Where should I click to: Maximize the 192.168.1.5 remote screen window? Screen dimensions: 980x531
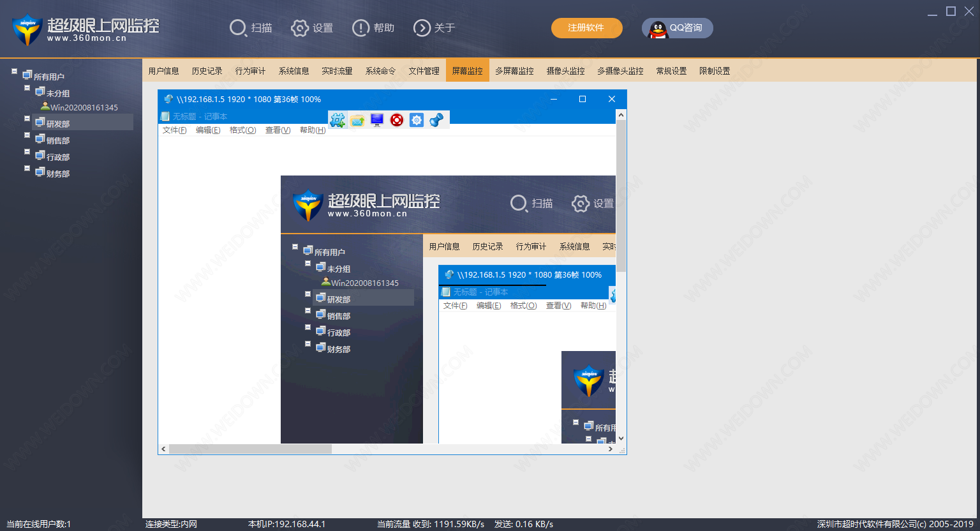(583, 99)
